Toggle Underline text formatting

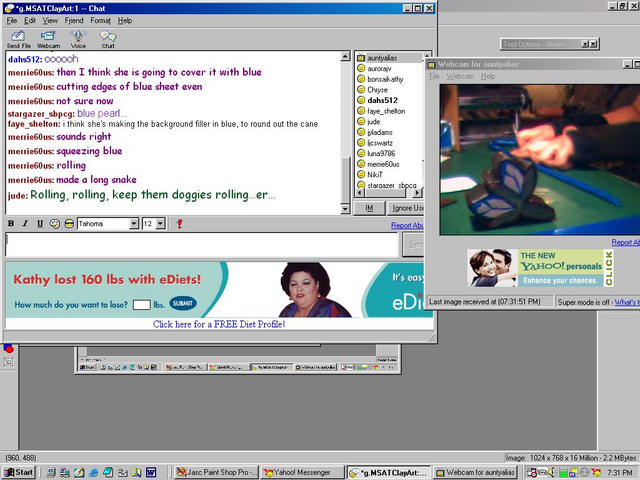pyautogui.click(x=40, y=224)
